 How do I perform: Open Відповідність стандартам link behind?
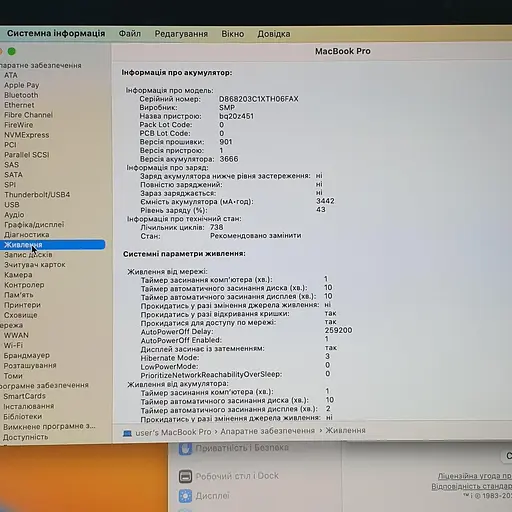(472, 486)
